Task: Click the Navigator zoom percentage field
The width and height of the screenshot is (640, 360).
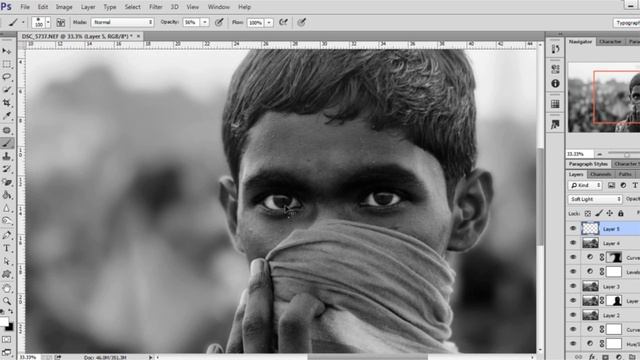Action: pyautogui.click(x=579, y=154)
